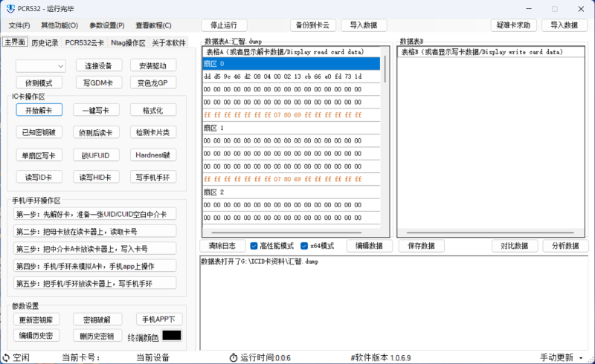The image size is (595, 364).
Task: Click 第四步 phone emulate A card button
Action: click(x=95, y=266)
